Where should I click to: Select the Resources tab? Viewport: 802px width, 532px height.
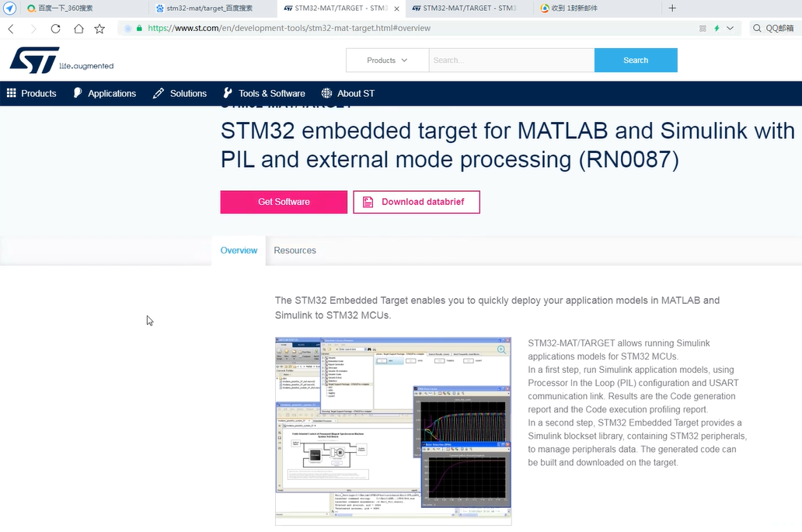coord(295,250)
